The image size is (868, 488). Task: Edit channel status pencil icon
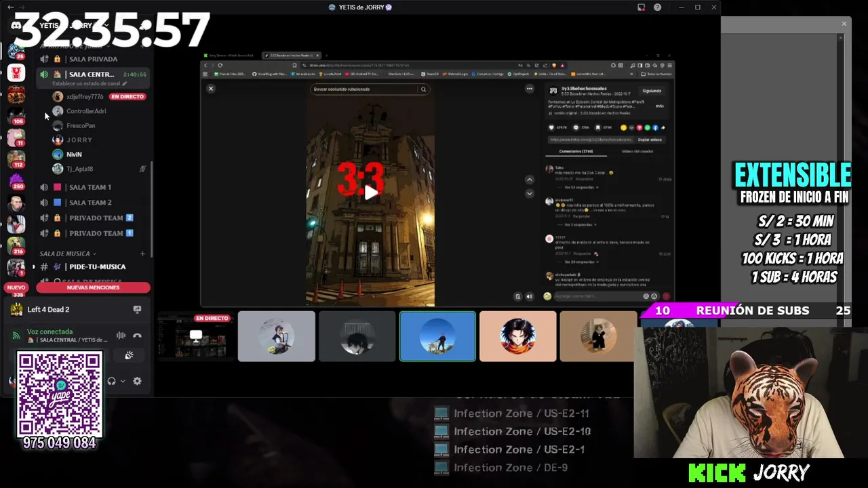(125, 83)
